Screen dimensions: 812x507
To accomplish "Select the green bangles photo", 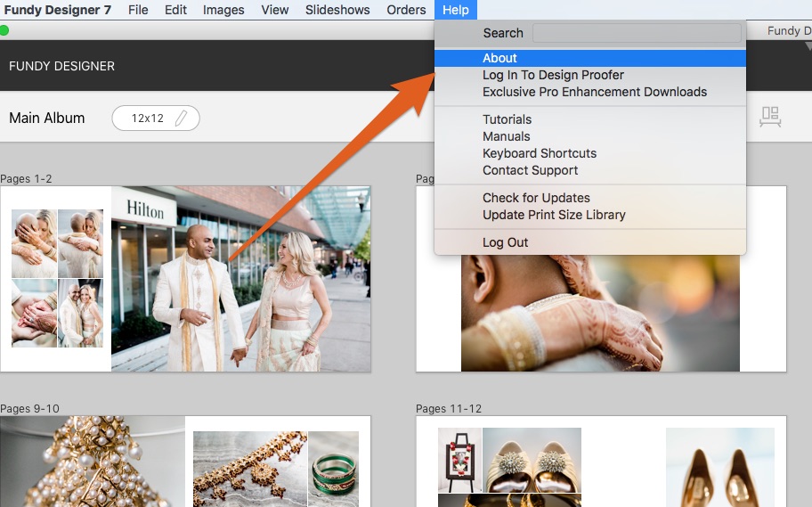I will click(x=334, y=470).
